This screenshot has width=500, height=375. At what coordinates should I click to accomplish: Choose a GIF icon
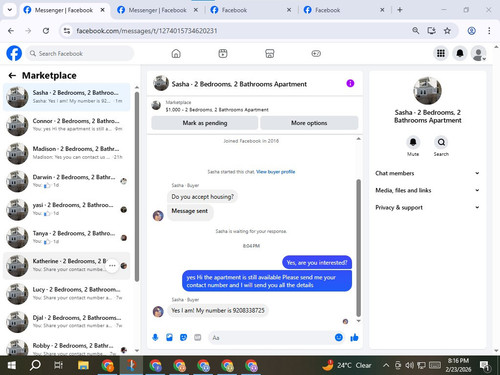[x=198, y=338]
